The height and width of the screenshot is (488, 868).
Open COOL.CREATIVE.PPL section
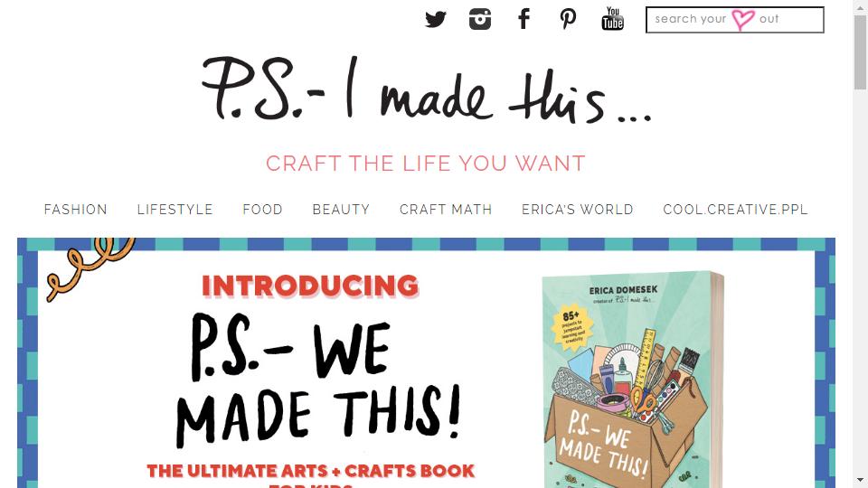tap(736, 210)
